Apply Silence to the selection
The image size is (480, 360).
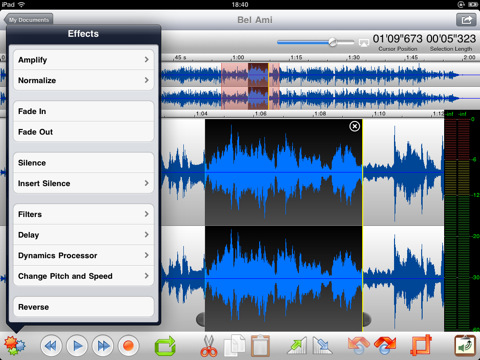[x=83, y=163]
